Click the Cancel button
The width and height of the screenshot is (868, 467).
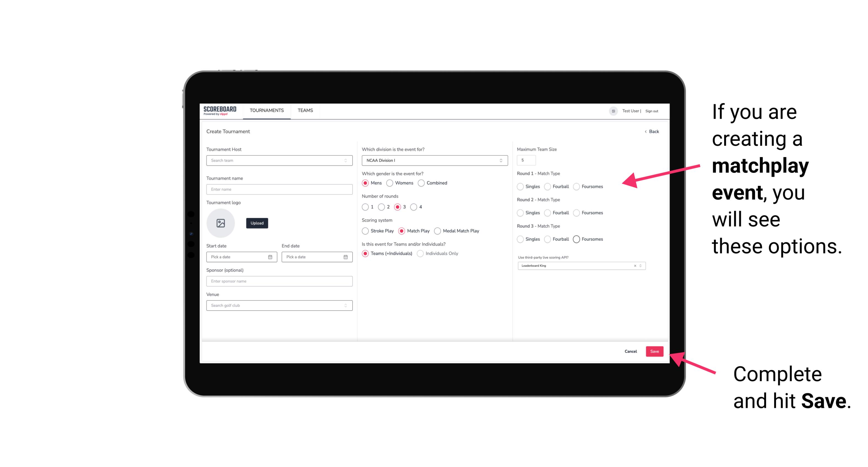[630, 351]
